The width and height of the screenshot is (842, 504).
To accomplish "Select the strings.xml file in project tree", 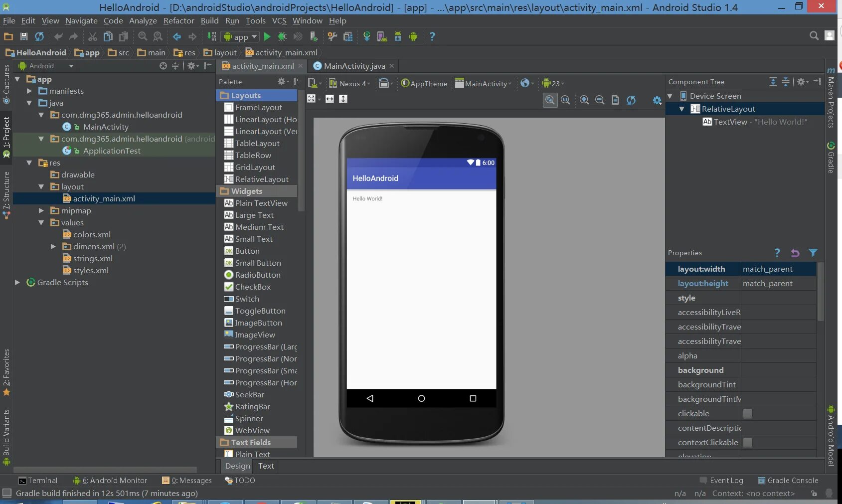I will point(93,258).
